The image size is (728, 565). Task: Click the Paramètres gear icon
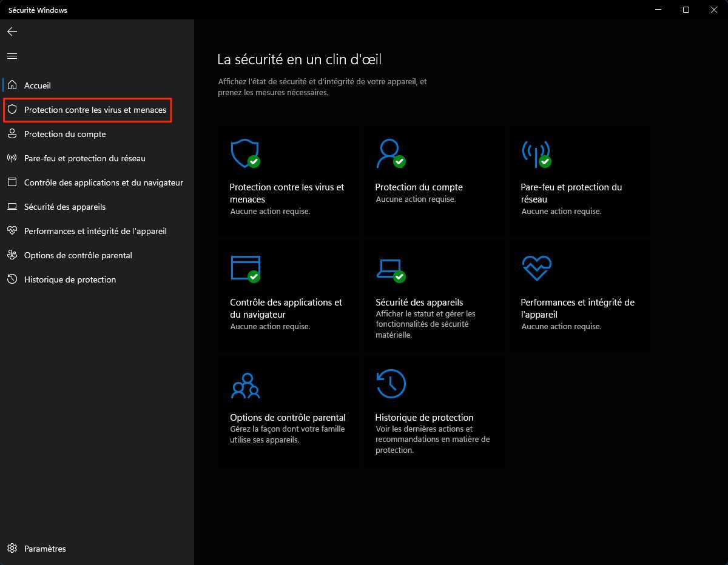pos(12,549)
